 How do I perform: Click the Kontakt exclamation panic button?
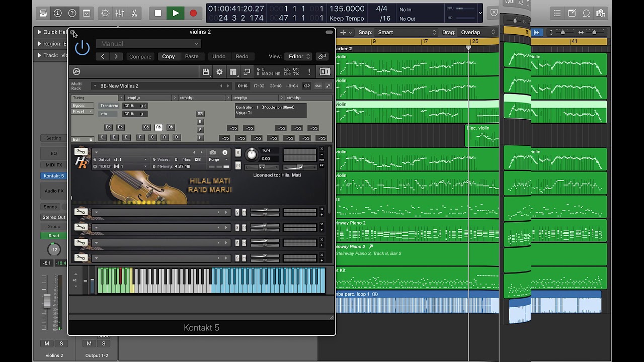pyautogui.click(x=309, y=72)
